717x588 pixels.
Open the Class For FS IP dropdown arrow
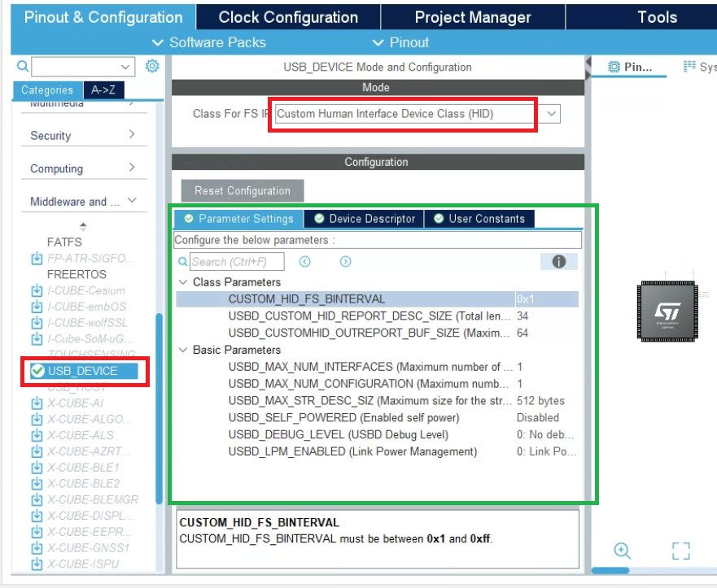(552, 114)
